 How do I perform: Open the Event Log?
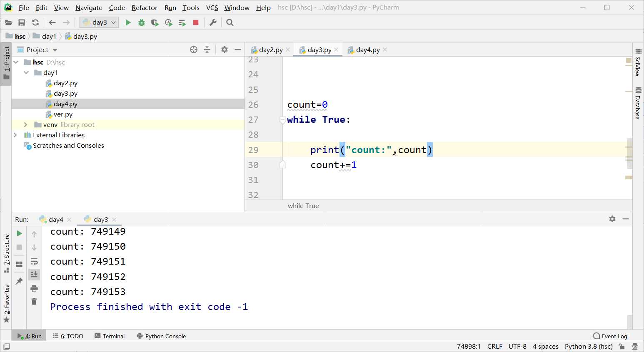[610, 336]
